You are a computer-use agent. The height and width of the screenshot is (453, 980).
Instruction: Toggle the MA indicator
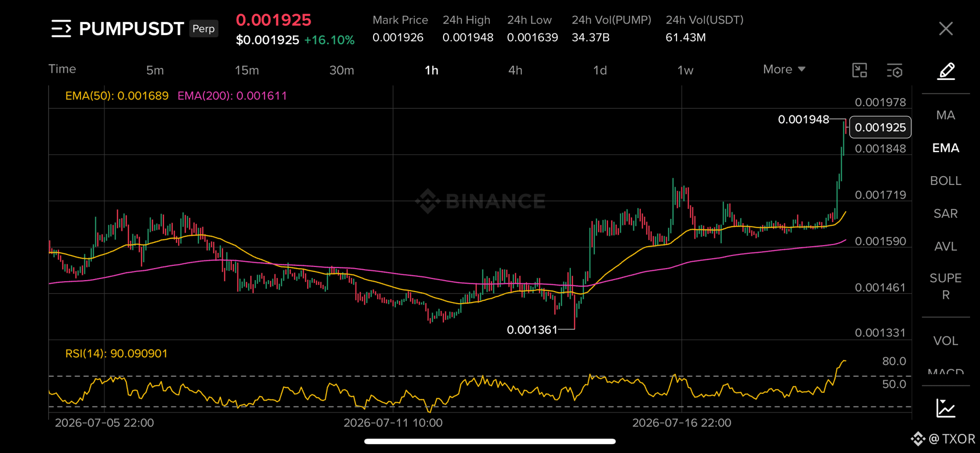click(946, 115)
